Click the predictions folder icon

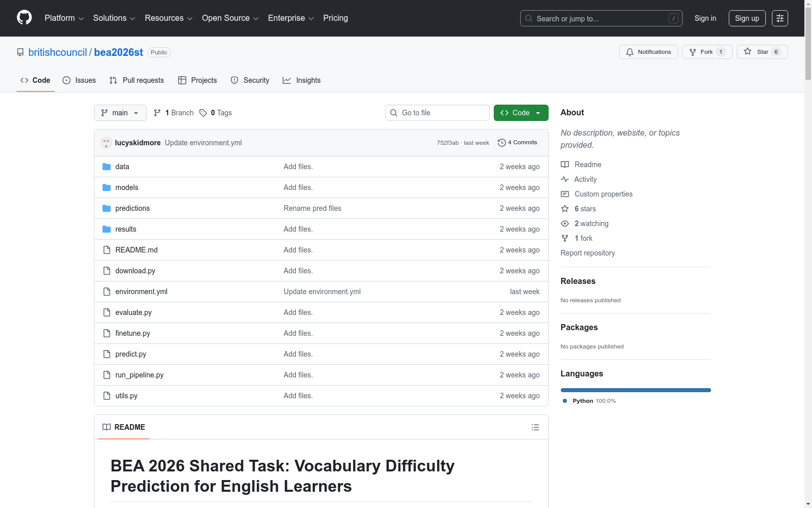pos(107,208)
